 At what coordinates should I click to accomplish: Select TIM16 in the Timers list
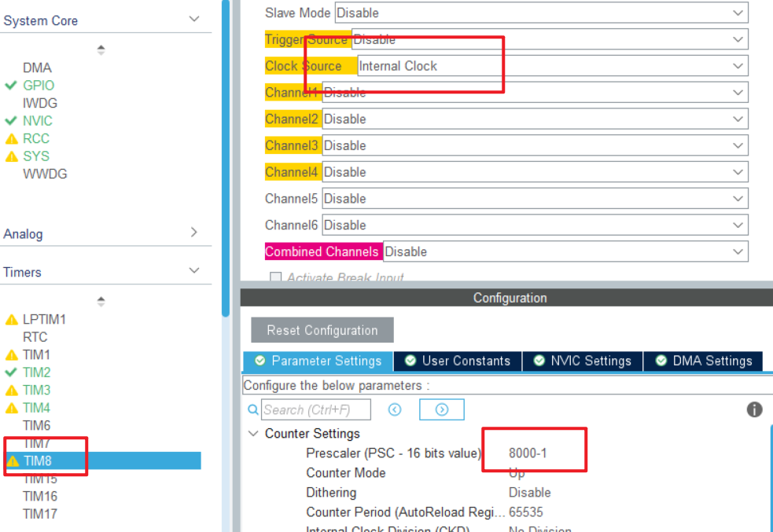[x=40, y=497]
